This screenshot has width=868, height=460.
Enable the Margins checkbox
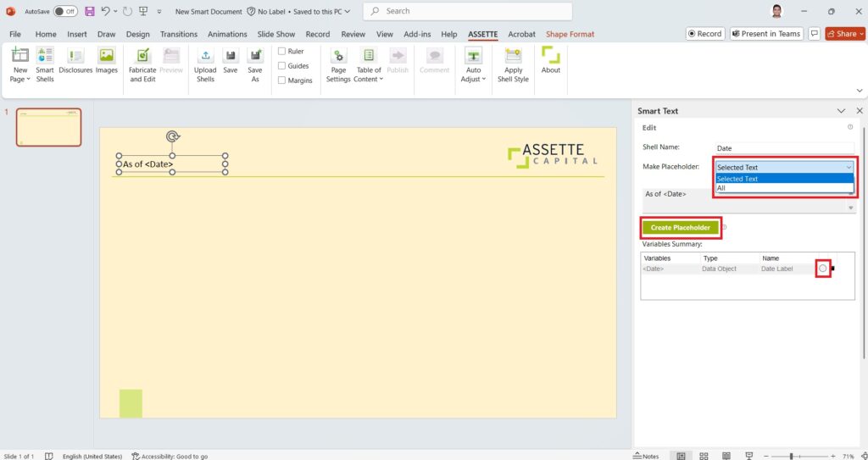coord(281,80)
